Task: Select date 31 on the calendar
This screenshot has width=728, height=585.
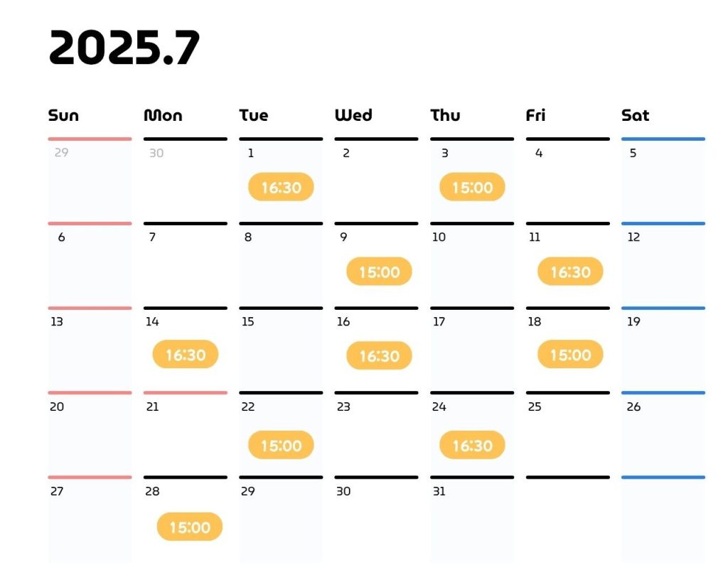Action: click(439, 491)
